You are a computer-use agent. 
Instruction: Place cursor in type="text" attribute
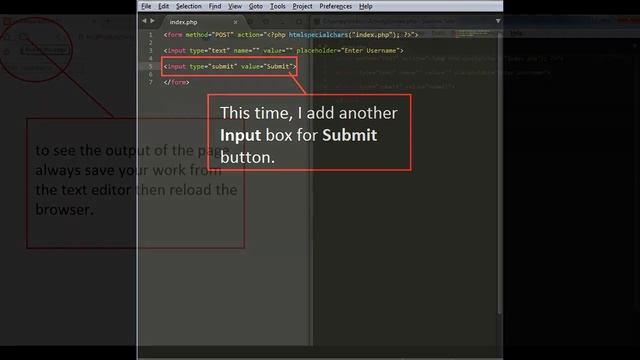[209, 51]
